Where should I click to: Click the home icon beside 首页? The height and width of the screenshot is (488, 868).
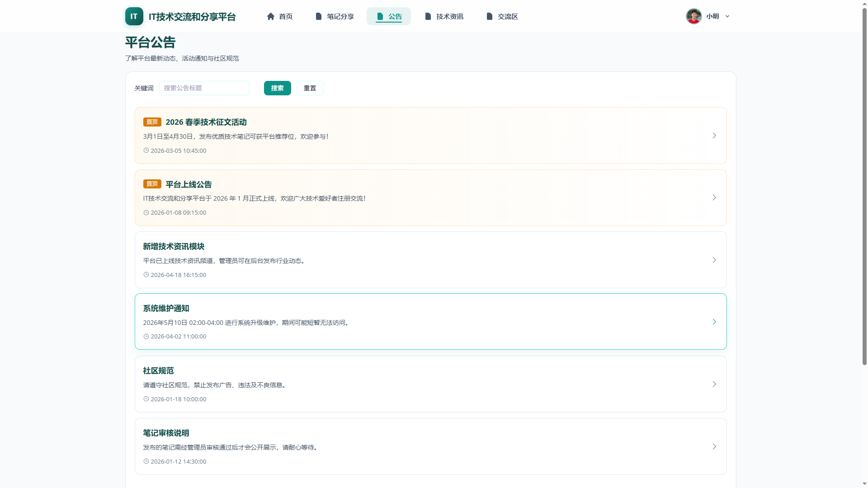coord(271,16)
